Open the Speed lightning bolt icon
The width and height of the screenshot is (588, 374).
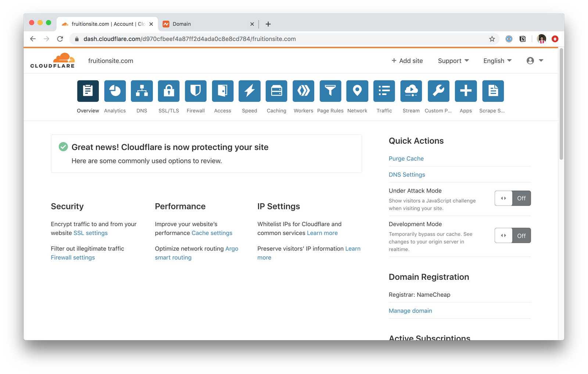(250, 91)
